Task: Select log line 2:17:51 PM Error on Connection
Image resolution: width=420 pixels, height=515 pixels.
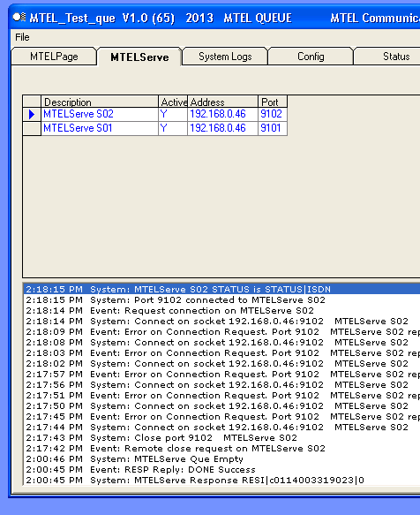Action: [x=222, y=396]
